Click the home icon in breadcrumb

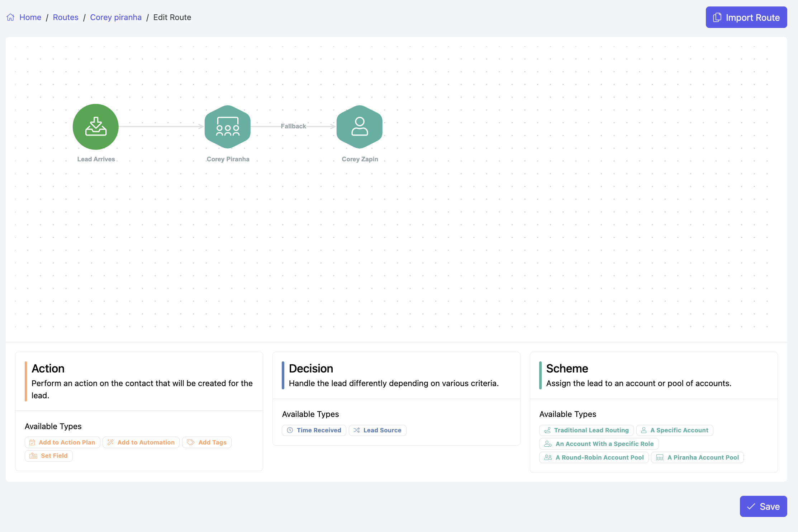10,17
